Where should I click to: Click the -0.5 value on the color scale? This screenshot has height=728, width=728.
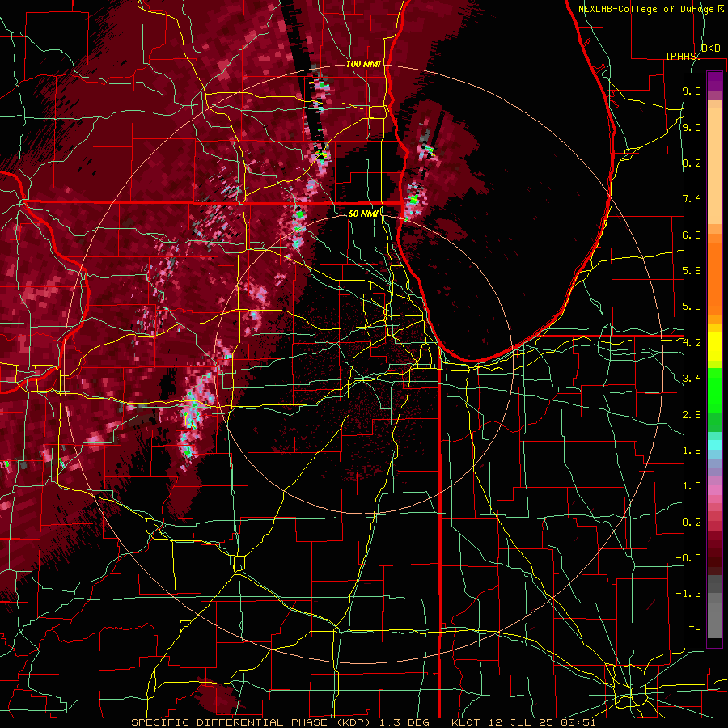[688, 558]
